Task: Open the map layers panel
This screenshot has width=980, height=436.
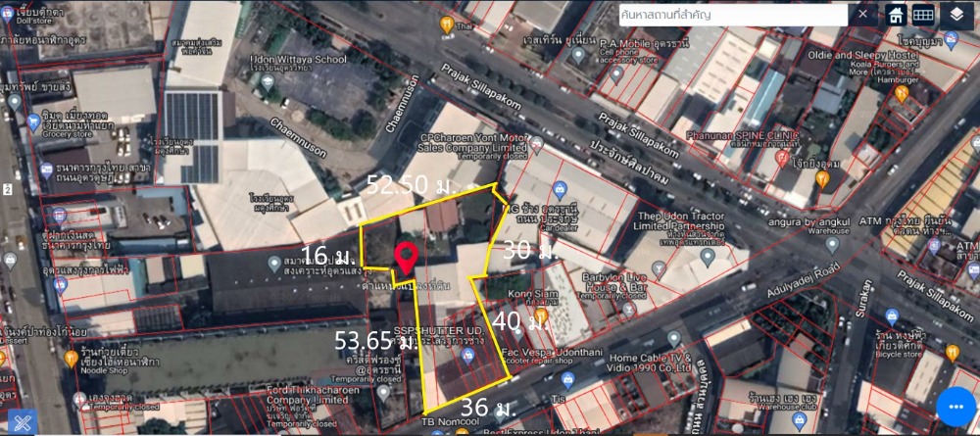Action: (x=955, y=15)
